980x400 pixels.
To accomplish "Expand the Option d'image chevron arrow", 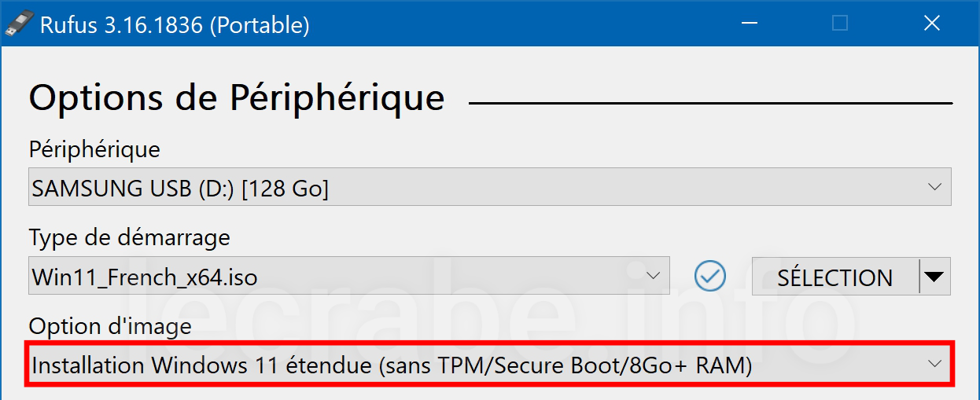I will click(935, 364).
